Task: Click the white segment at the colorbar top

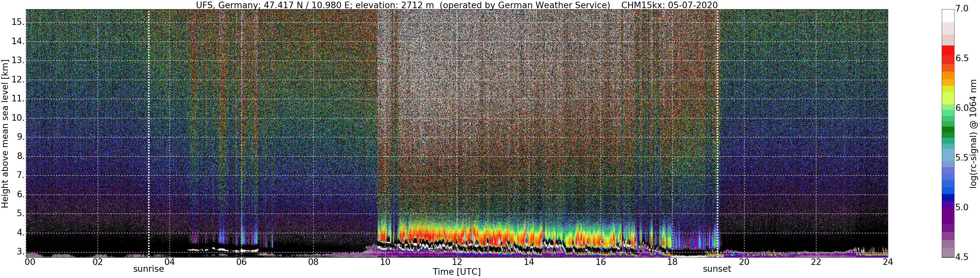Action: pyautogui.click(x=948, y=16)
